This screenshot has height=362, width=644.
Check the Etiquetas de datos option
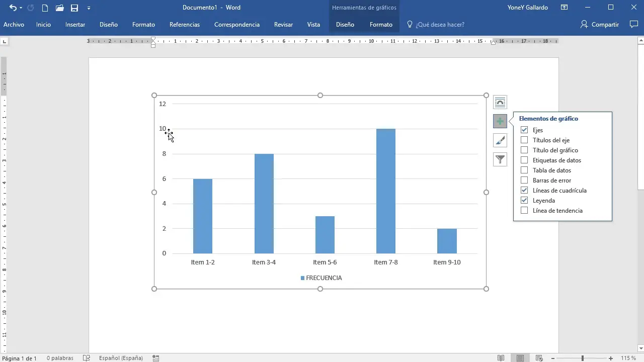click(x=524, y=160)
